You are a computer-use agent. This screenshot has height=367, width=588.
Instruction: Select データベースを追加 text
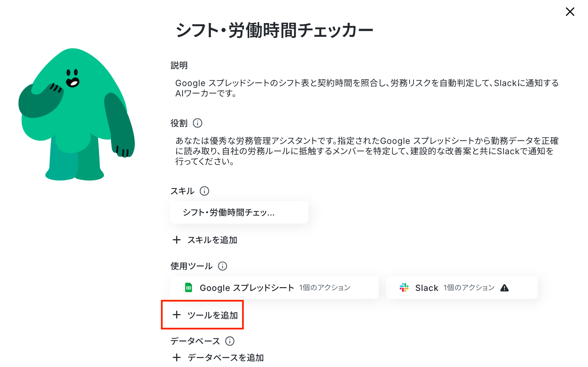pyautogui.click(x=226, y=358)
